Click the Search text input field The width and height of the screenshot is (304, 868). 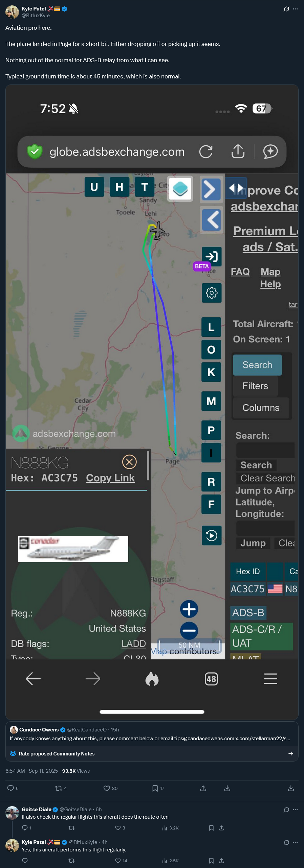[265, 451]
